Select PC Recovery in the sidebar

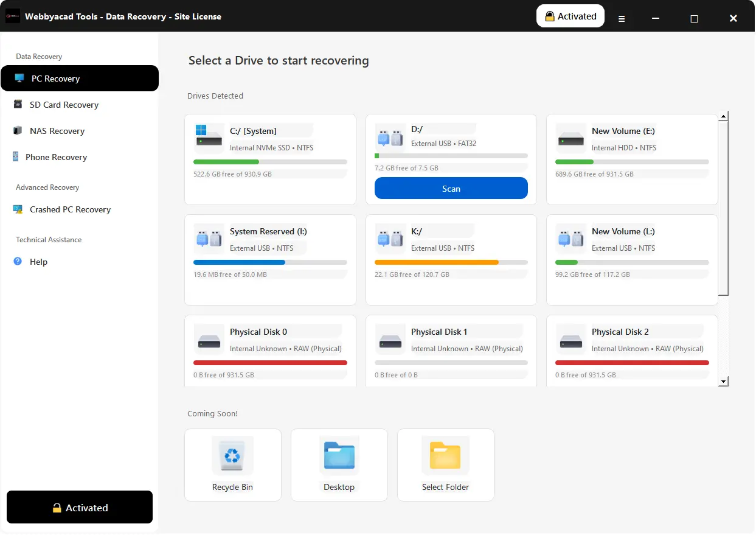[x=79, y=79]
